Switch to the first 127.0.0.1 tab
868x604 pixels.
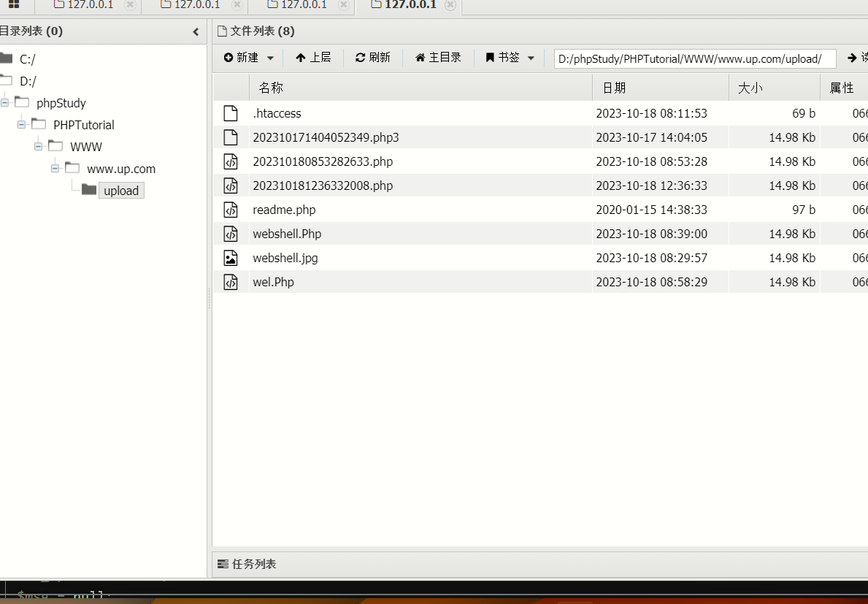point(90,5)
